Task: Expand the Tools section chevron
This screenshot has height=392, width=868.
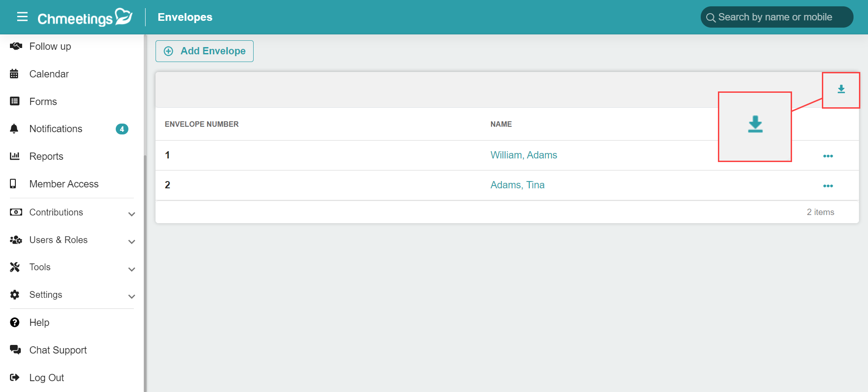Action: click(132, 269)
